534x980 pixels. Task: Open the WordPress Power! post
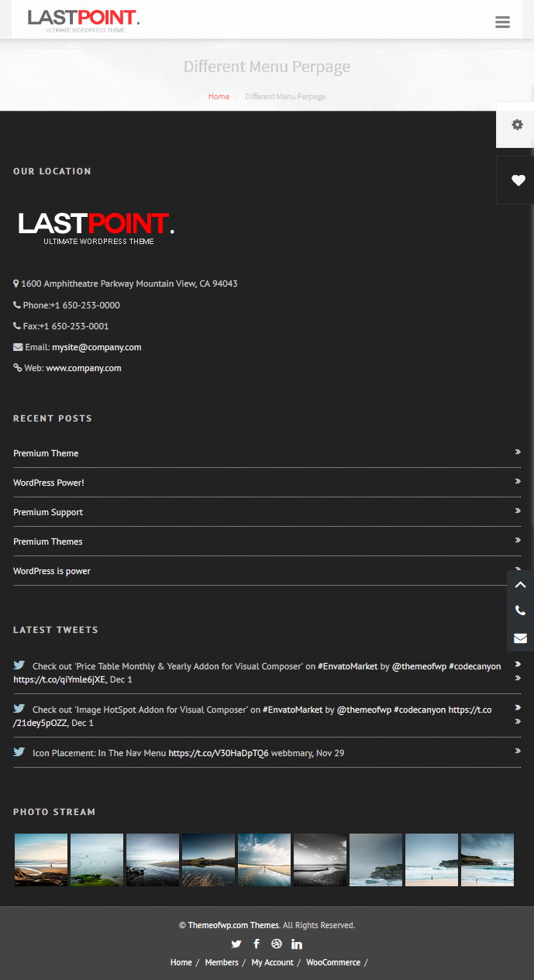(x=49, y=483)
